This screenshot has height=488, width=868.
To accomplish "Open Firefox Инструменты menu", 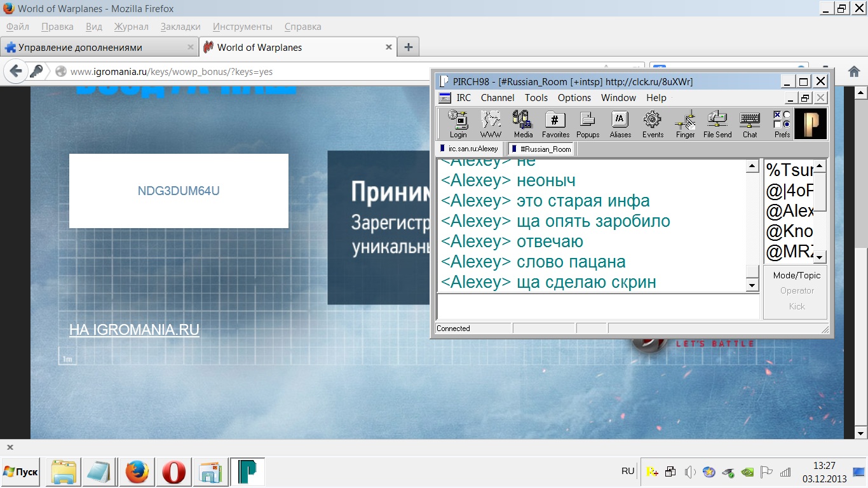I will pos(243,27).
